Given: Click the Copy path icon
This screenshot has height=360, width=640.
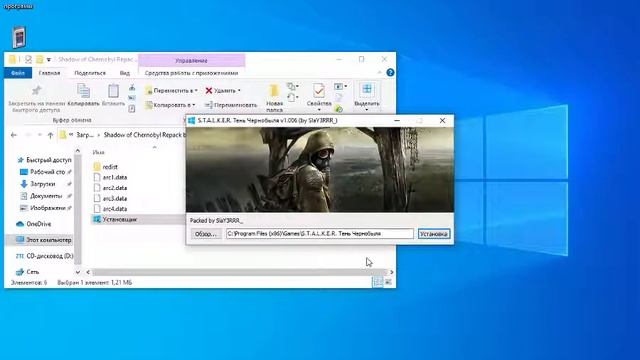Looking at the screenshot, I should (x=132, y=98).
